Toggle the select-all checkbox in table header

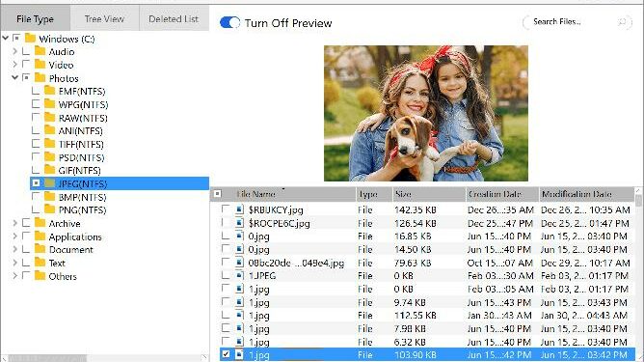coord(218,194)
